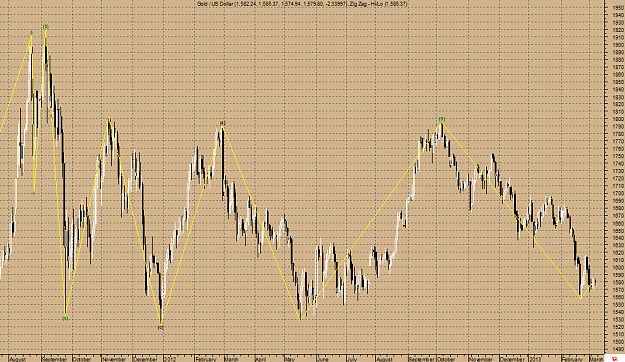Click the 2013 label on time axis
Viewport: 625px width, 362px height.
(535, 359)
